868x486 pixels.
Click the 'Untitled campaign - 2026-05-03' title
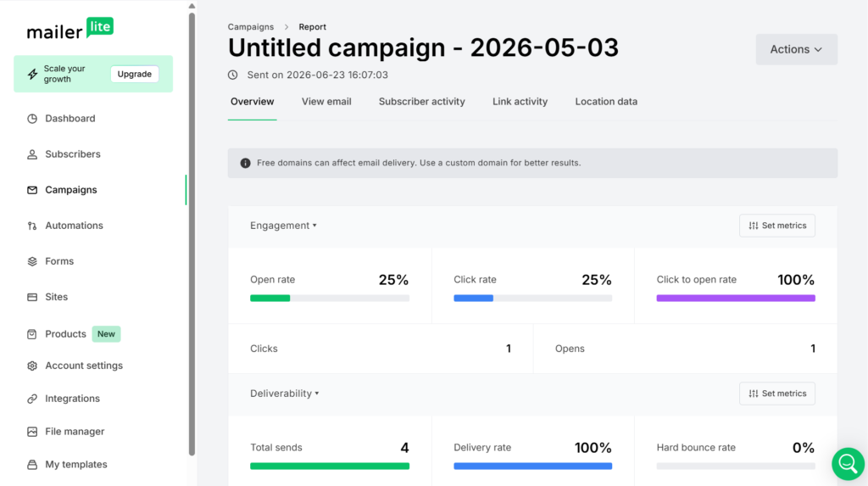coord(424,47)
